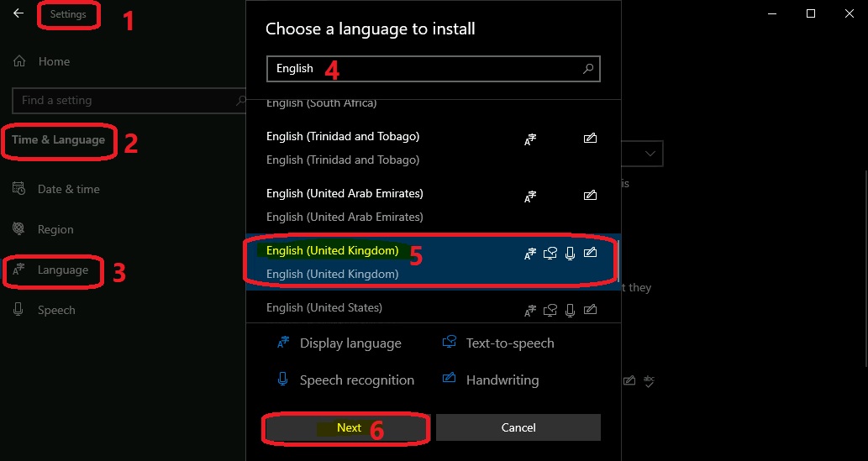868x461 pixels.
Task: Click the Speech microphone sidebar icon
Action: pyautogui.click(x=18, y=309)
